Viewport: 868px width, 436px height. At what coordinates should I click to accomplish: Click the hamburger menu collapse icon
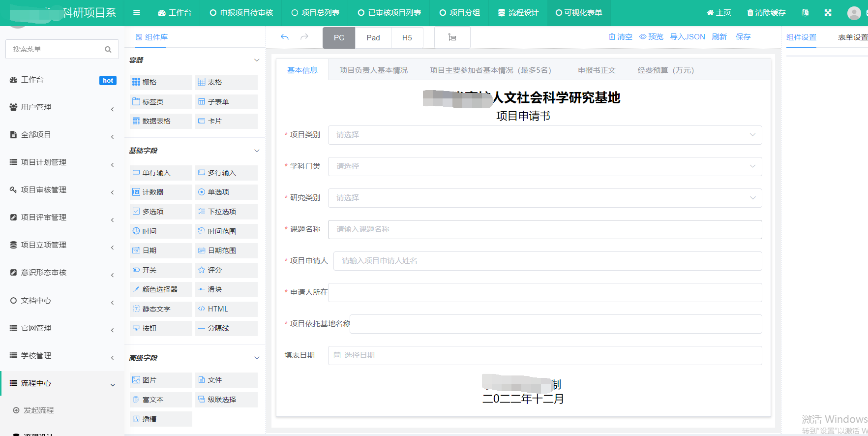click(x=137, y=13)
